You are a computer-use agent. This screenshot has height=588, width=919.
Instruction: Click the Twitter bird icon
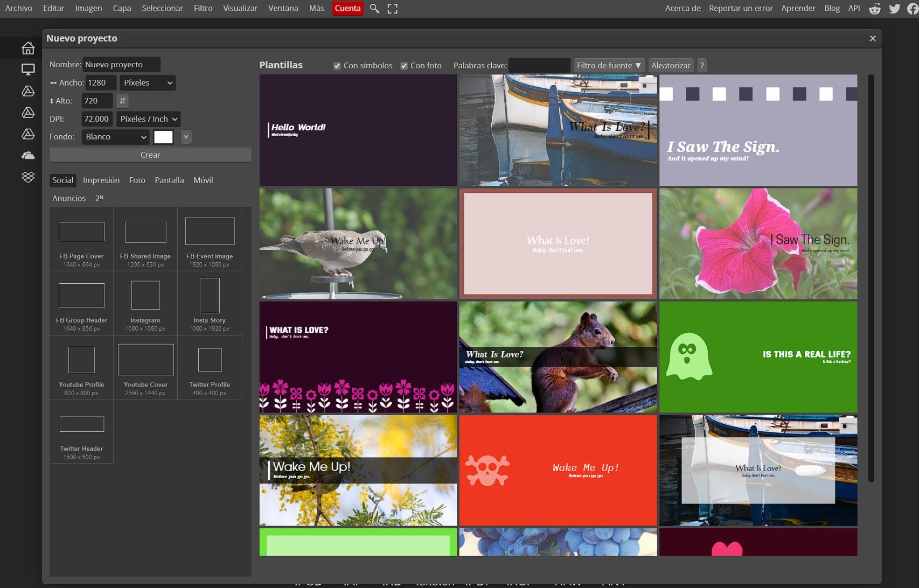(894, 9)
